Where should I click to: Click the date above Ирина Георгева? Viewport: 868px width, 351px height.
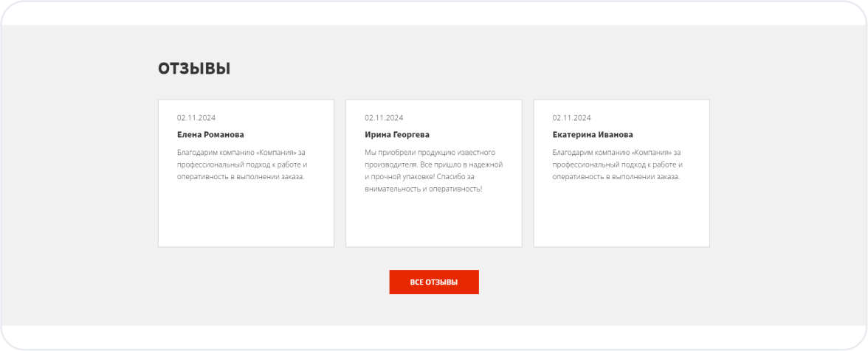tap(384, 118)
